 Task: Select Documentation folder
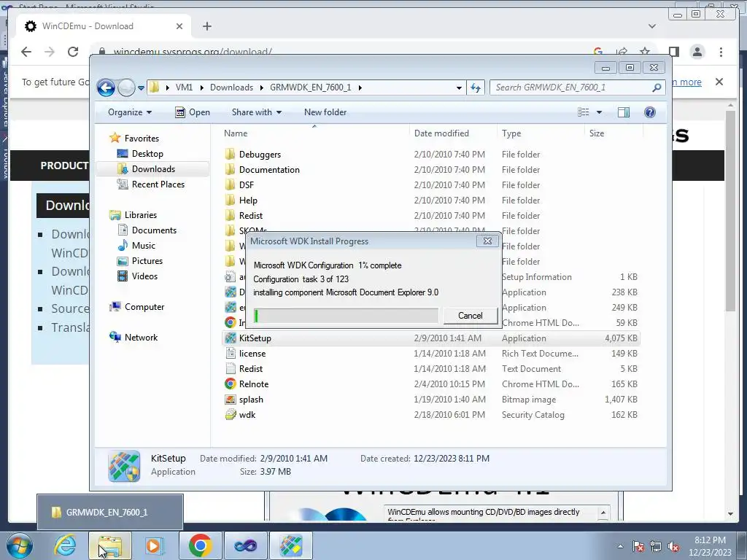(269, 170)
